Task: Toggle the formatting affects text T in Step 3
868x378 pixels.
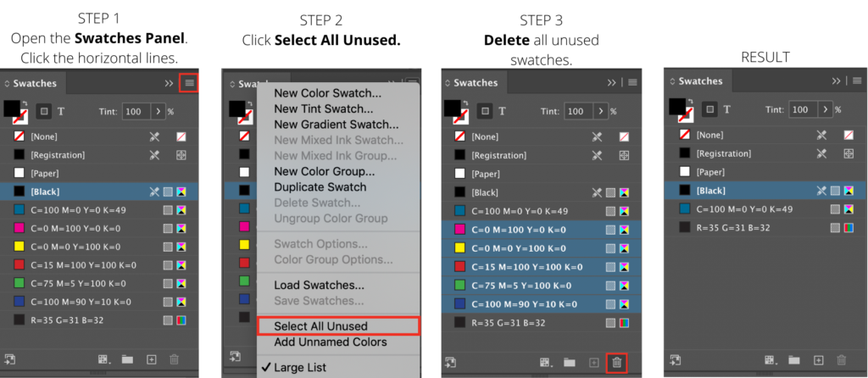Action: click(502, 111)
